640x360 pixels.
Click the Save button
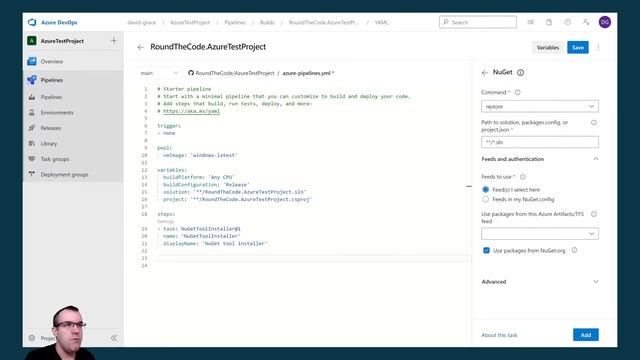pyautogui.click(x=578, y=47)
